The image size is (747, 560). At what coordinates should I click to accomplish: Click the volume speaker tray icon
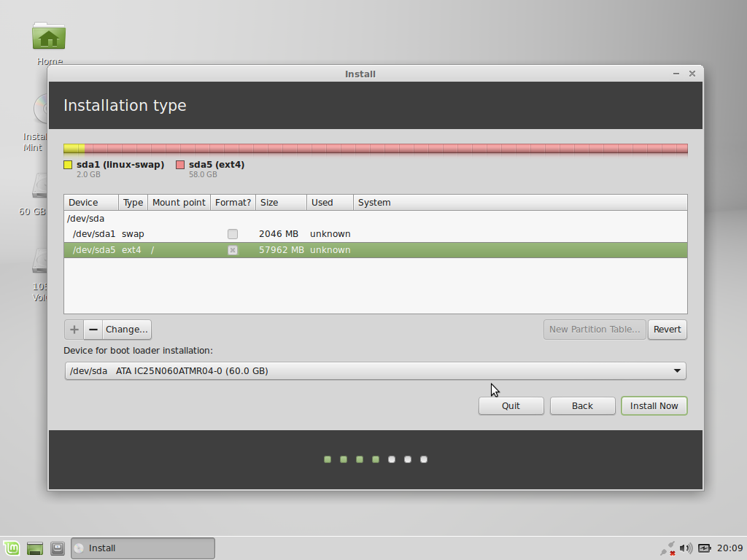click(x=686, y=548)
